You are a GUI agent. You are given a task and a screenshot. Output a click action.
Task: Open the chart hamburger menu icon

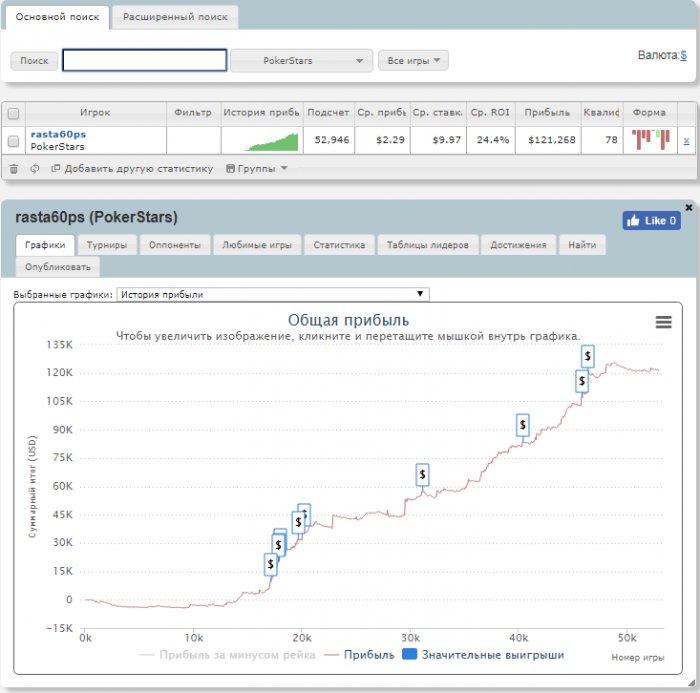tap(663, 322)
